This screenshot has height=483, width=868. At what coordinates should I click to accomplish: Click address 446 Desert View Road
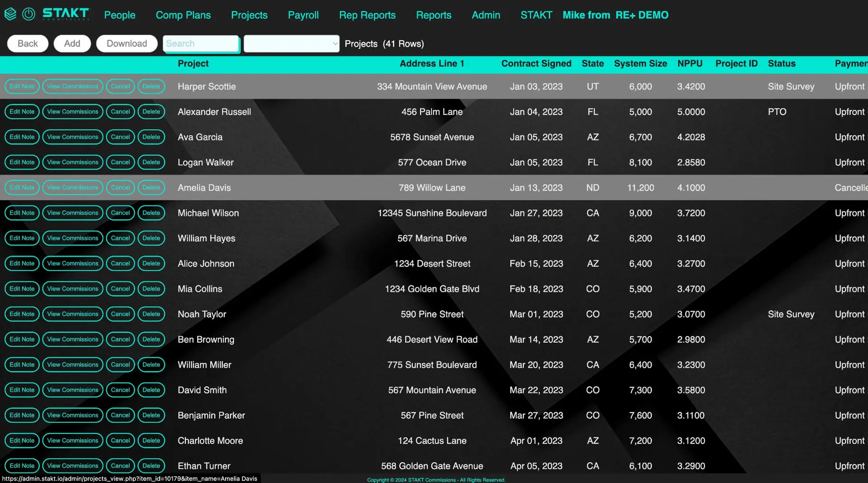[432, 339]
